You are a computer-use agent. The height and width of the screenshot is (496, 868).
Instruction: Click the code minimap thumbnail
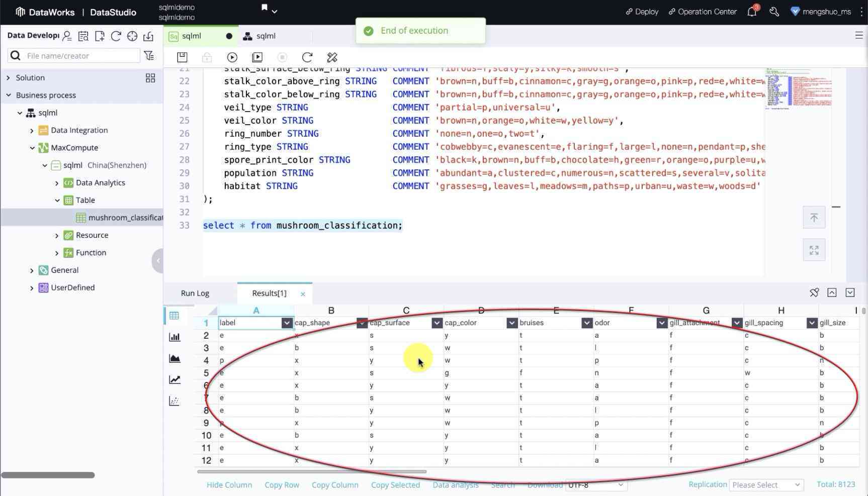click(799, 88)
